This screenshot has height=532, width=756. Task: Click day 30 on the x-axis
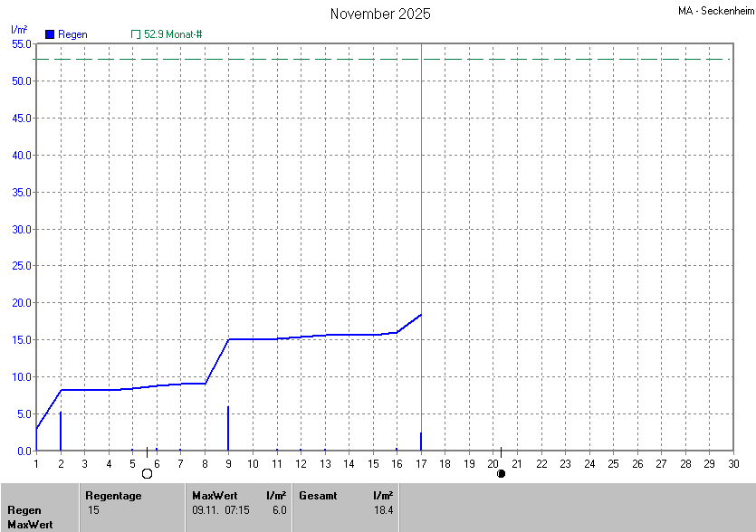[x=733, y=464]
